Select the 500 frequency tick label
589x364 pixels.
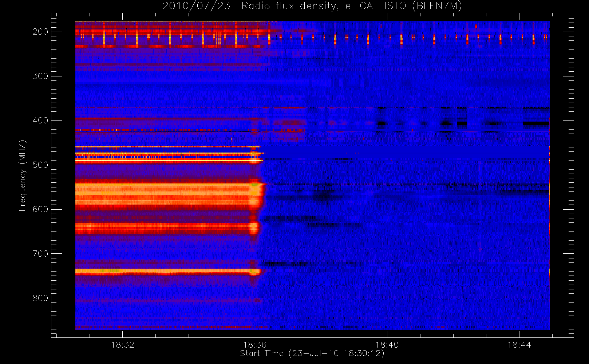[40, 165]
